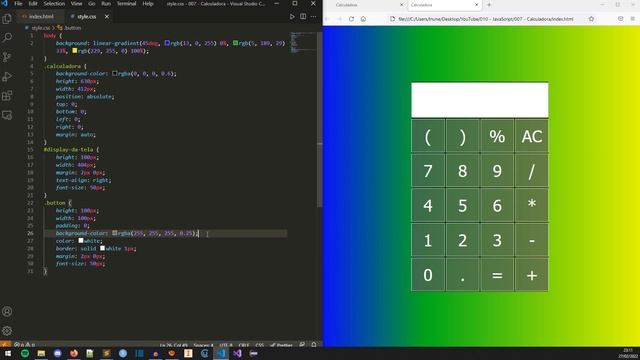This screenshot has height=360, width=640.
Task: Split the editor to the right
Action: [x=303, y=17]
